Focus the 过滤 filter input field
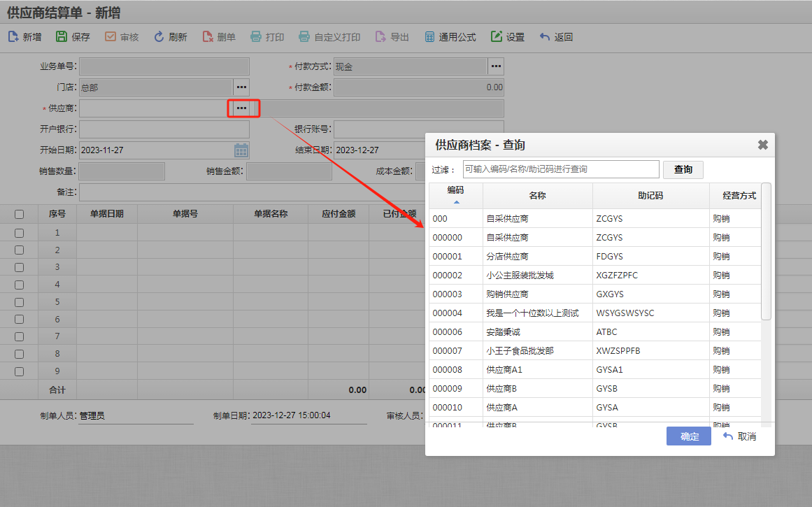 (561, 169)
